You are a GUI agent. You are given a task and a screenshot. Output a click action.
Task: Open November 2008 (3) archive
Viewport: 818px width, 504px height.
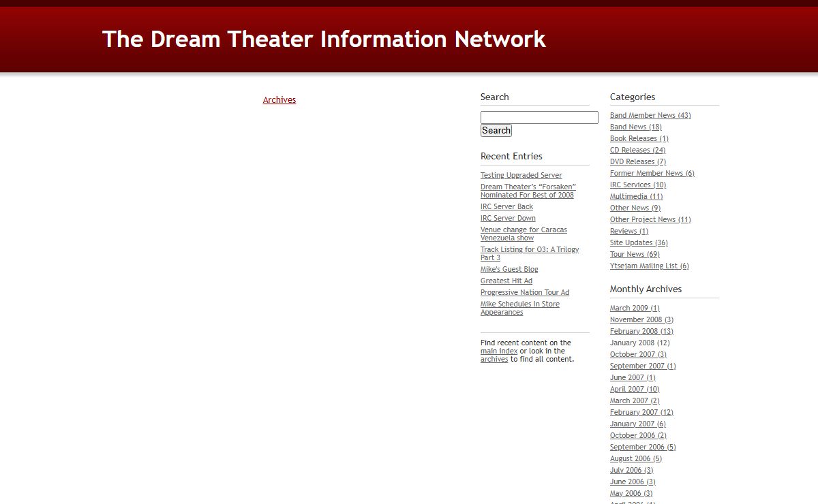[641, 319]
